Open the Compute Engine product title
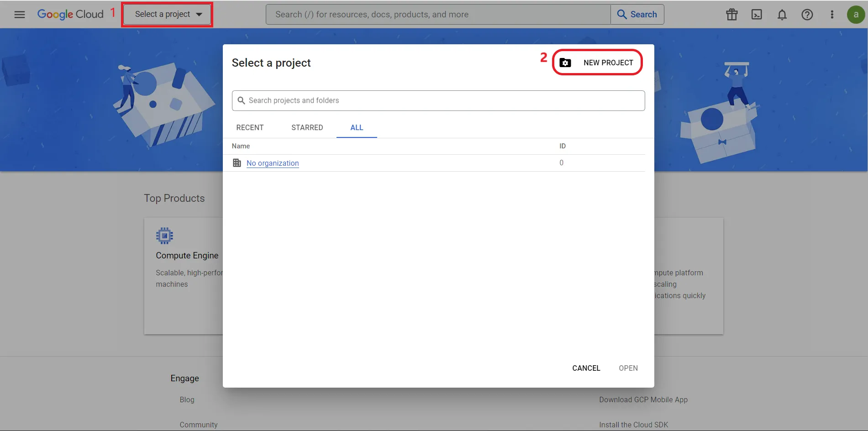This screenshot has height=431, width=868. click(x=187, y=256)
